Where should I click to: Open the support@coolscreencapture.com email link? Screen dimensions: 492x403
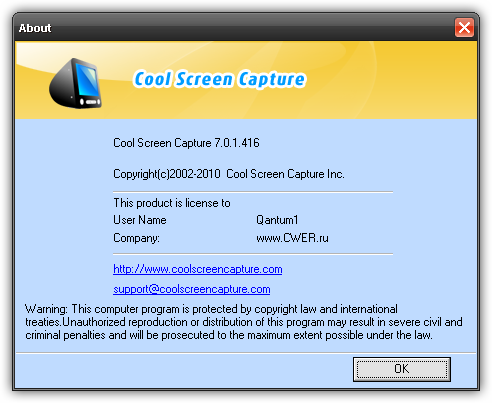click(192, 289)
